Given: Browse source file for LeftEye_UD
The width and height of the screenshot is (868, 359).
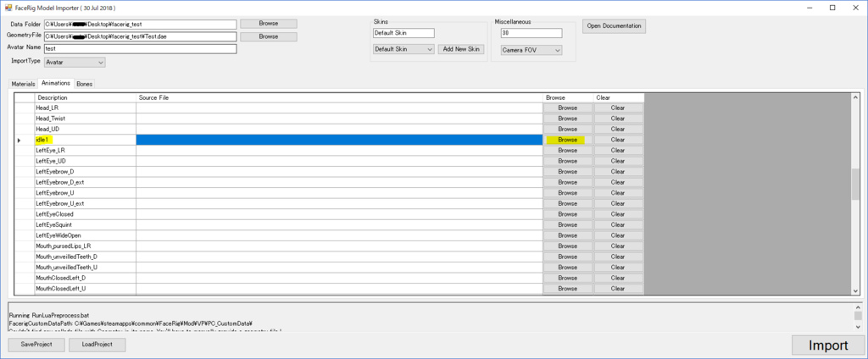Looking at the screenshot, I should (567, 161).
